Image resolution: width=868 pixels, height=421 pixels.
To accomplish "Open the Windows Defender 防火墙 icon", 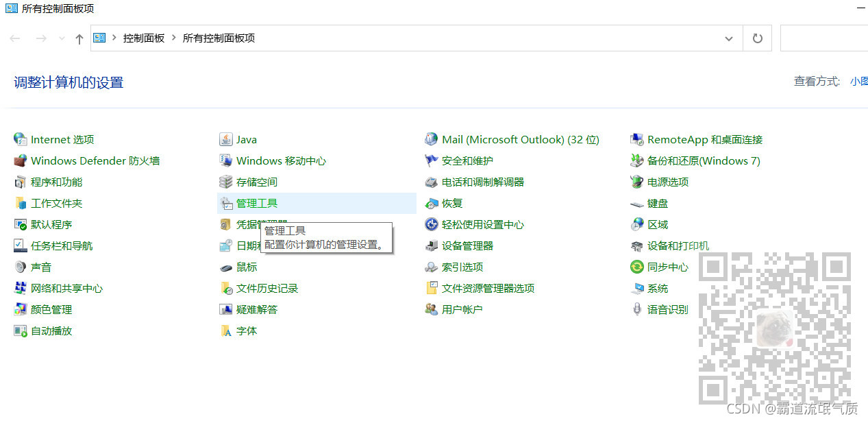I will click(x=20, y=160).
